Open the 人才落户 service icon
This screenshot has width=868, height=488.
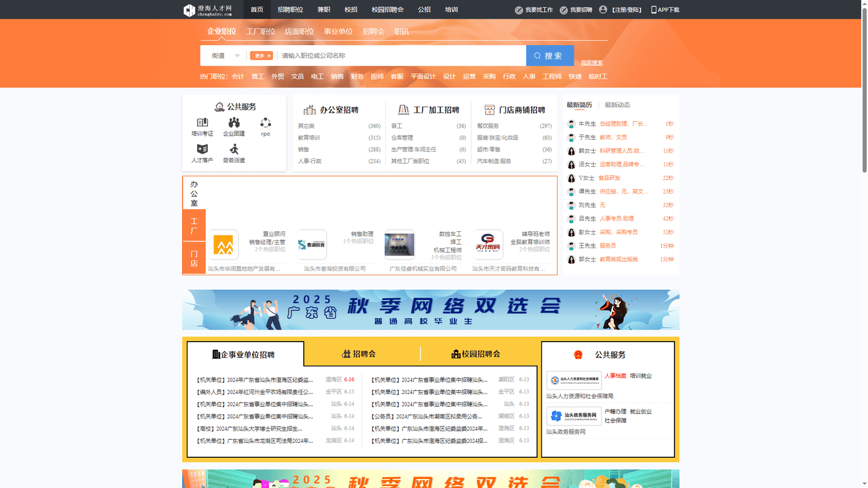202,149
